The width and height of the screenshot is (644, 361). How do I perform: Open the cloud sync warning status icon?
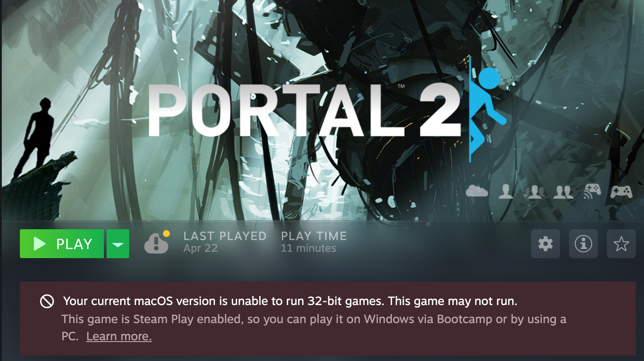(157, 242)
